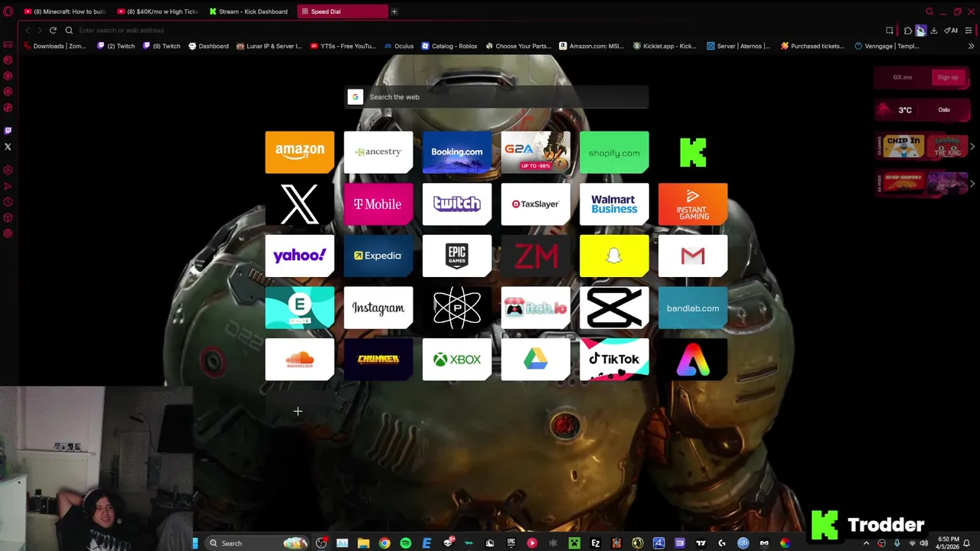Viewport: 980px width, 551px height.
Task: Open X in the GX sidebar
Action: point(8,147)
